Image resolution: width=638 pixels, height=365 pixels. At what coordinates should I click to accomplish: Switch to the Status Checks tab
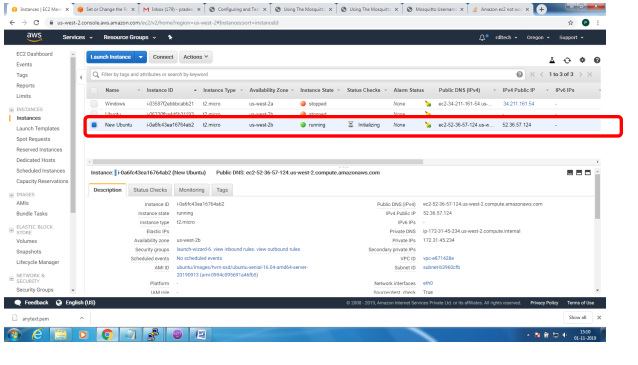point(150,190)
